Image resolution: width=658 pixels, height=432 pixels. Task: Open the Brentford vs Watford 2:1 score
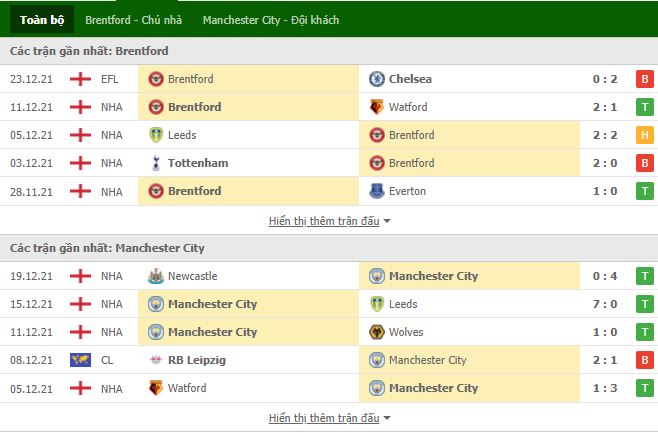[605, 107]
